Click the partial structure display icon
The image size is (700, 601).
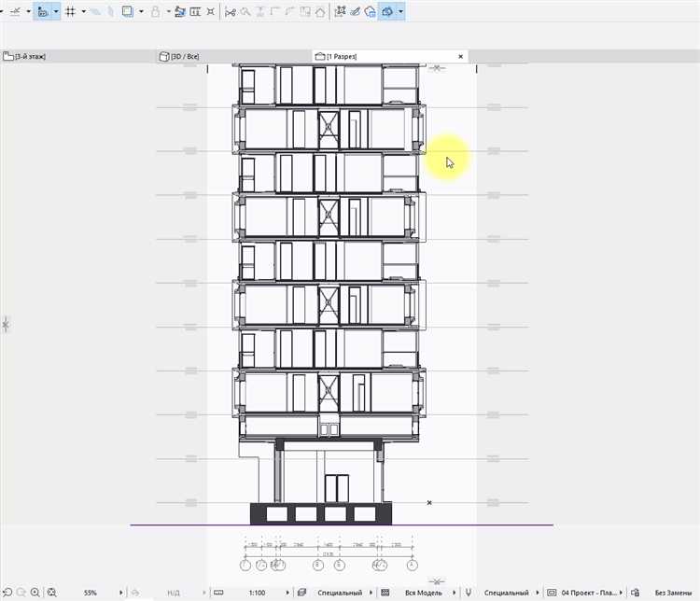(385, 593)
